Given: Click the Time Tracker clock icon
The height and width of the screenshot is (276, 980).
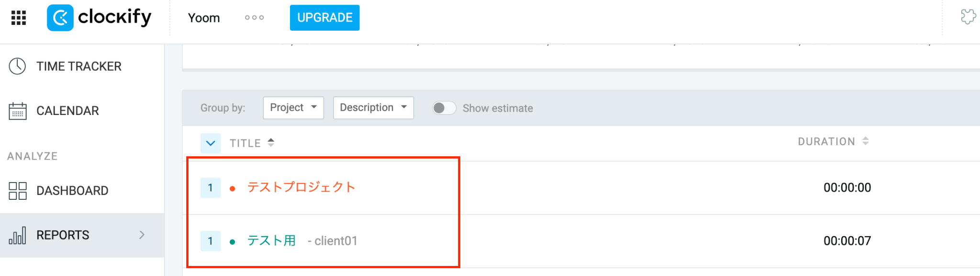Looking at the screenshot, I should click(x=18, y=66).
